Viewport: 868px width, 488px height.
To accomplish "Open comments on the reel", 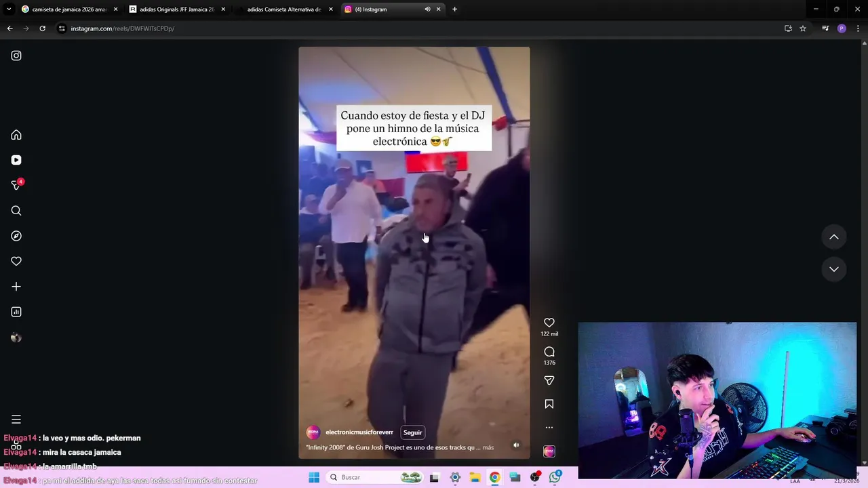I will tap(549, 352).
